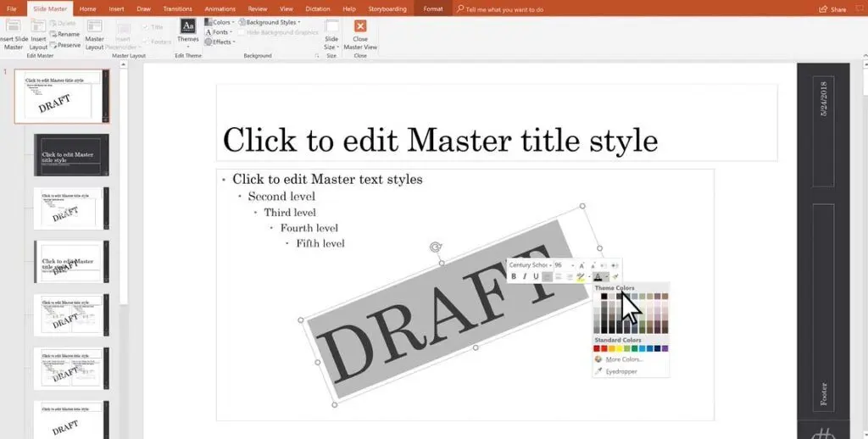The image size is (868, 439).
Task: Select the dark title layout thumbnail
Action: point(71,155)
